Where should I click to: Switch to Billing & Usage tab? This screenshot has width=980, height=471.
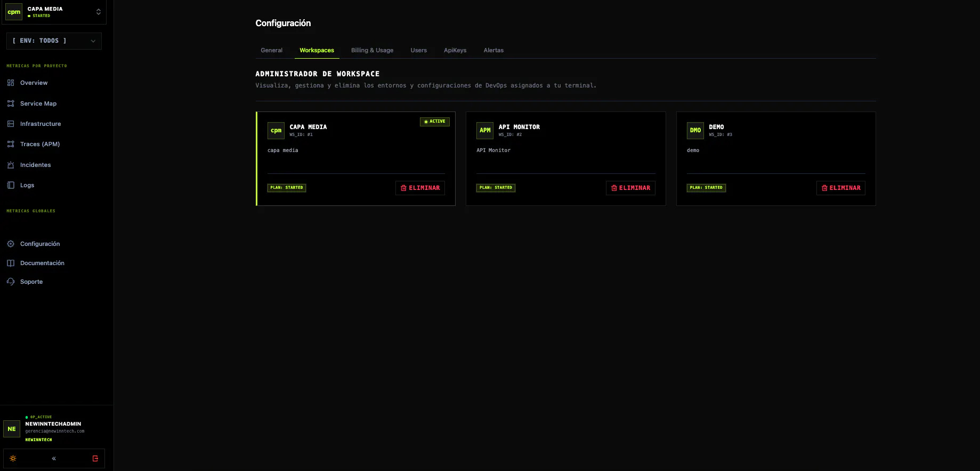372,50
